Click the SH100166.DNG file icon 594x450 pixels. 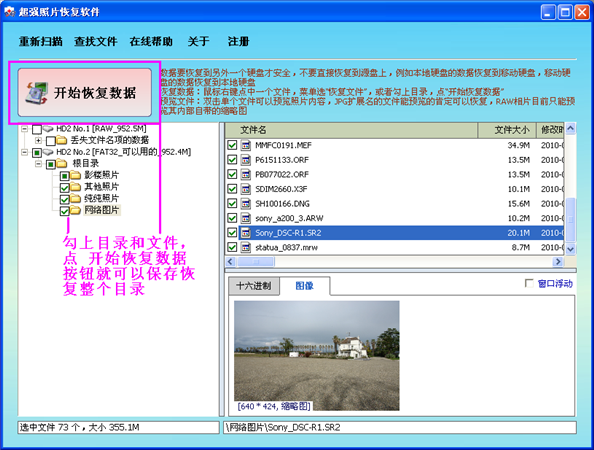(x=246, y=203)
